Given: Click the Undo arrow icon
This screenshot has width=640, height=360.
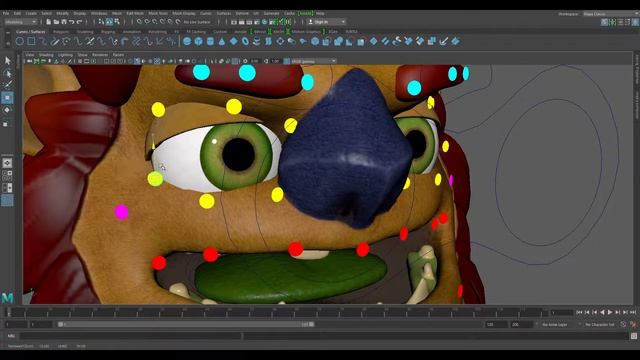Looking at the screenshot, I should 71,22.
